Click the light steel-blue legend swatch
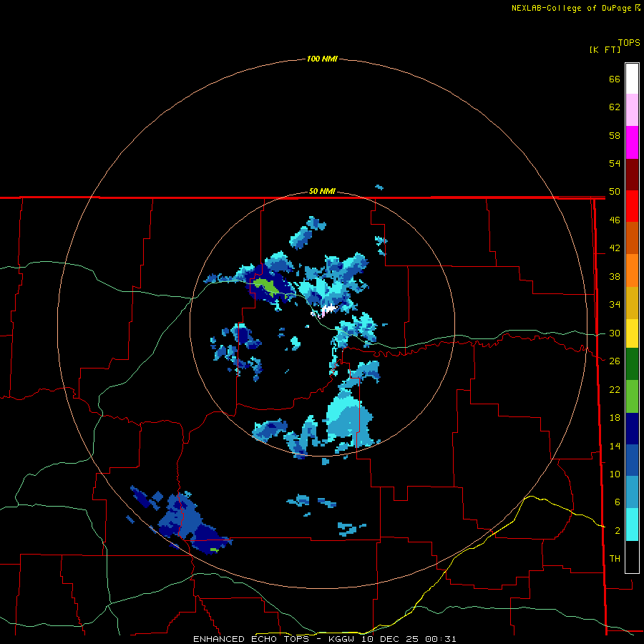The height and width of the screenshot is (644, 644). (632, 492)
